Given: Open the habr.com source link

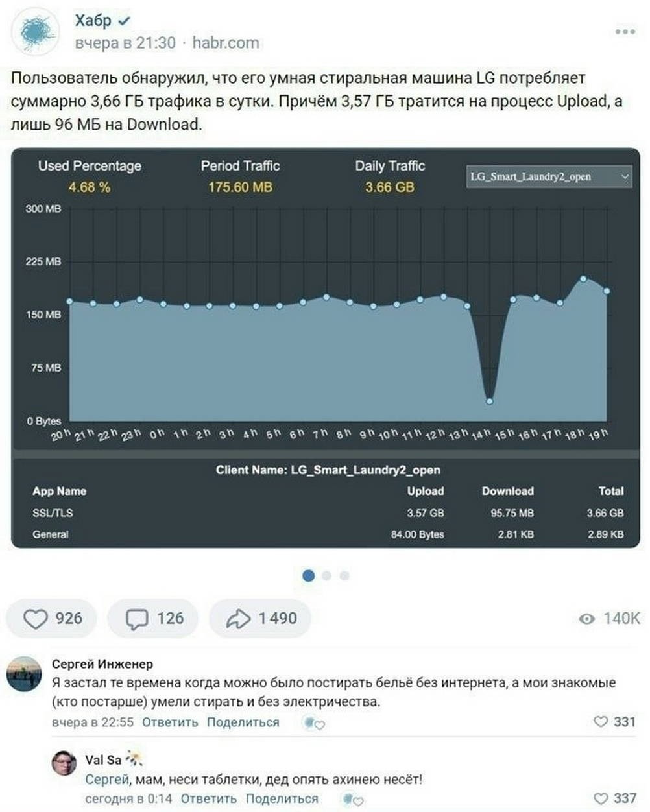Looking at the screenshot, I should point(226,43).
